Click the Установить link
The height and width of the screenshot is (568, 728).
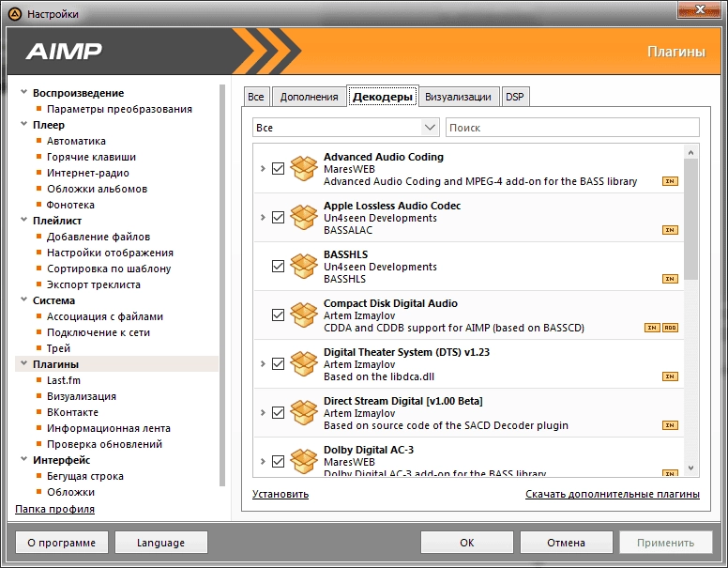[281, 494]
